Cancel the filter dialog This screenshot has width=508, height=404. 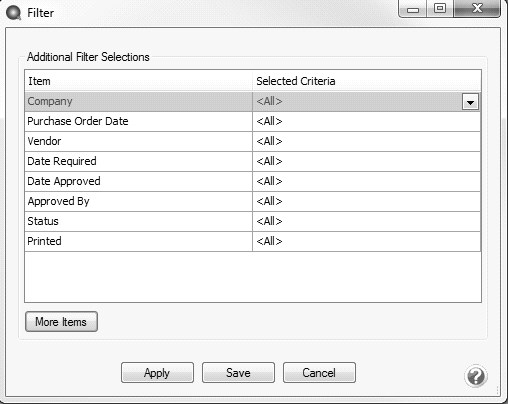[319, 373]
